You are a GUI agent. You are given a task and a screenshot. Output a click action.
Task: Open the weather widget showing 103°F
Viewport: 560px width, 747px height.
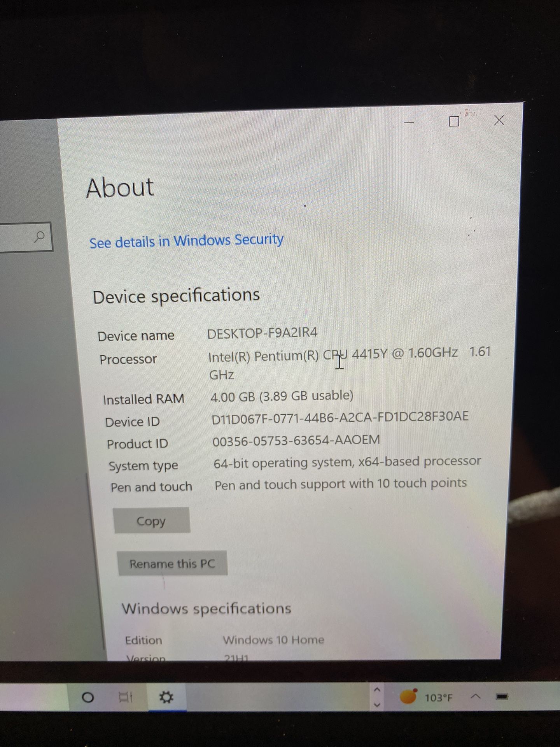[427, 697]
